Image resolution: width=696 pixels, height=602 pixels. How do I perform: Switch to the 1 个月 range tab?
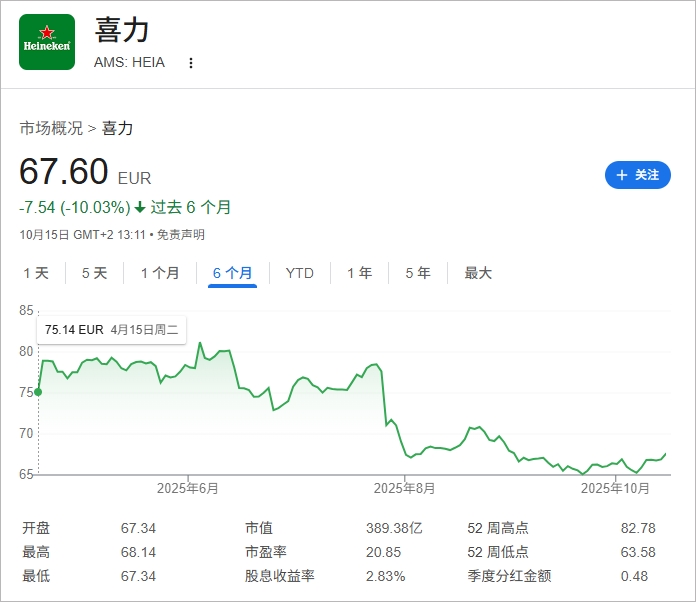coord(160,273)
